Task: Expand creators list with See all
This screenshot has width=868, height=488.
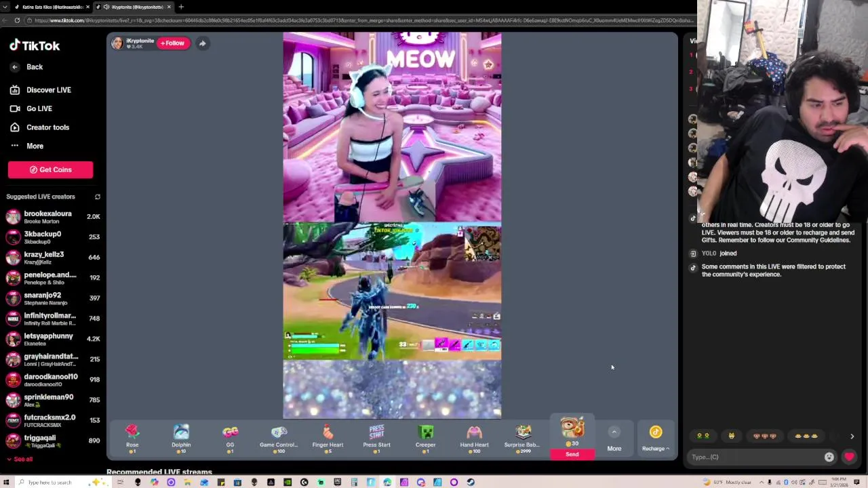Action: tap(19, 459)
